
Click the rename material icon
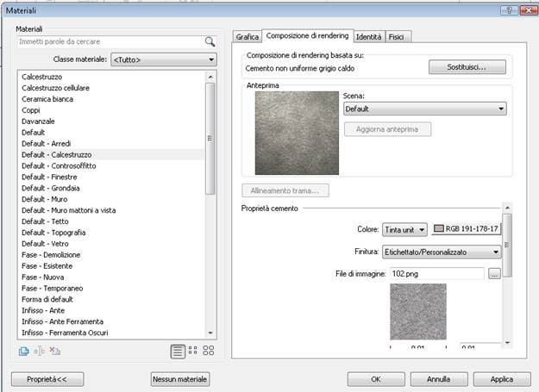[39, 351]
